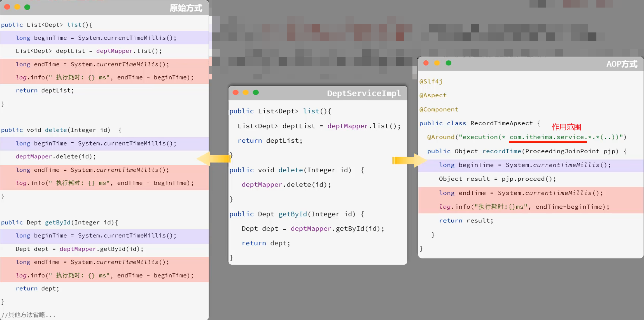Click red close dot of DeptServiceImpl window
This screenshot has height=320, width=644.
pos(235,92)
